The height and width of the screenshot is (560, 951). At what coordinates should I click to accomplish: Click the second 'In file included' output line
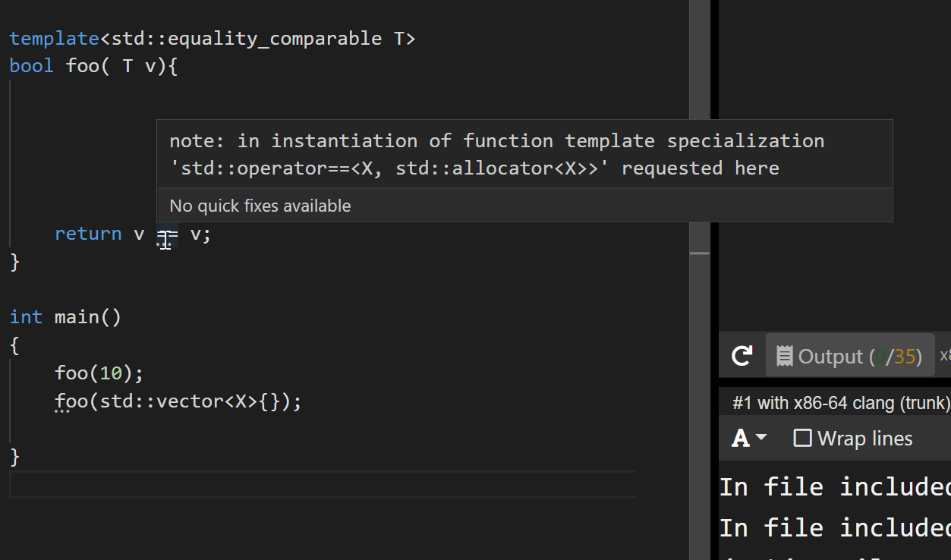(x=834, y=527)
